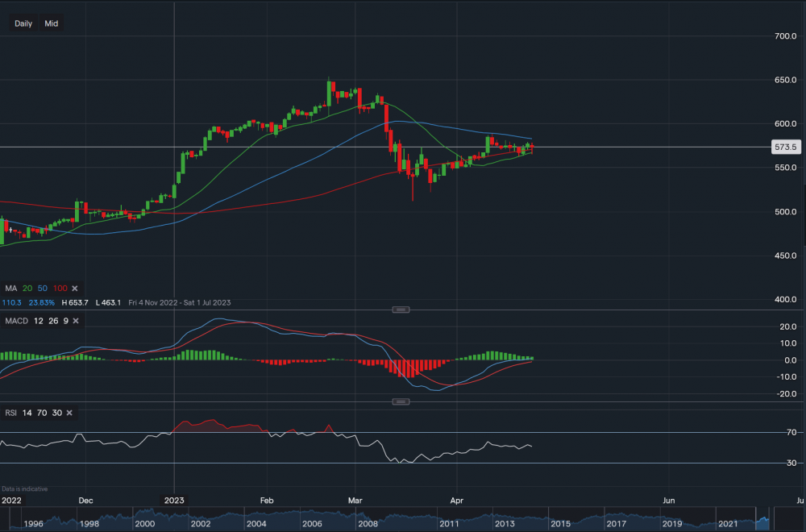Switch to the Mid price tab
Image resolution: width=806 pixels, height=532 pixels.
[x=51, y=23]
